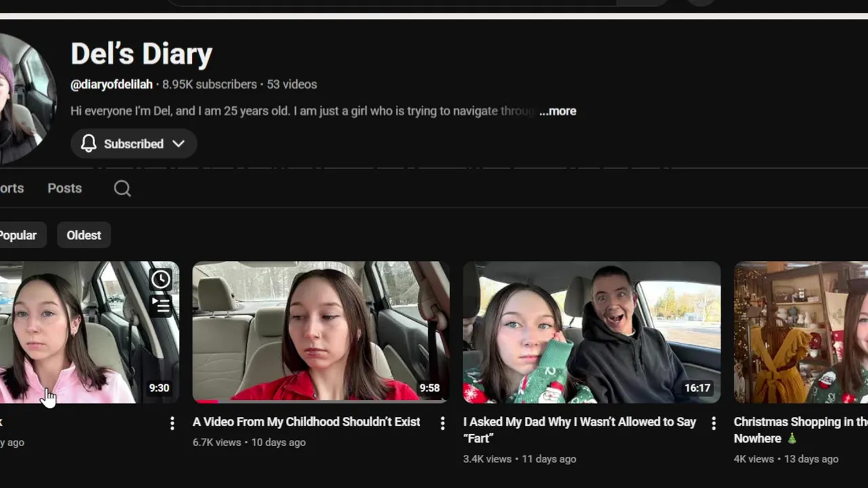
Task: Add 9:30 video to Watch Later
Action: coord(161,279)
